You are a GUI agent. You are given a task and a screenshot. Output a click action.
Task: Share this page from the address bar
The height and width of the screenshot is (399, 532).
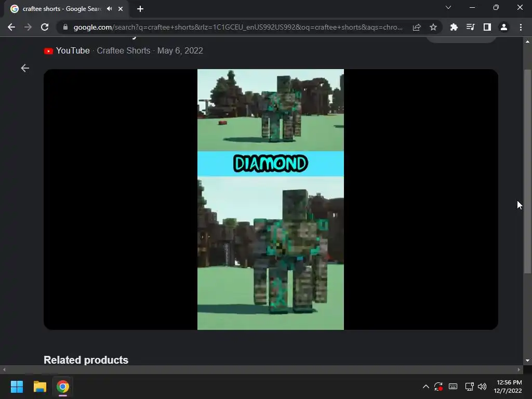click(417, 27)
